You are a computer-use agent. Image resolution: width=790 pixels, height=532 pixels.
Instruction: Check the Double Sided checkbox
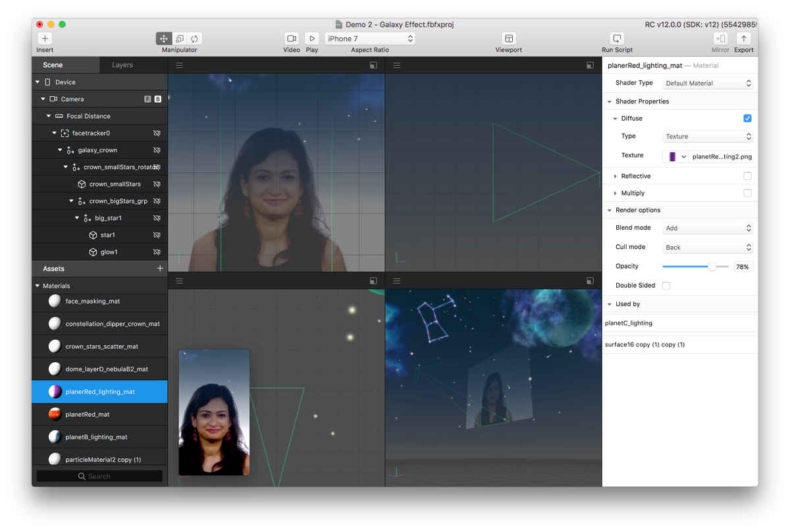coord(666,286)
